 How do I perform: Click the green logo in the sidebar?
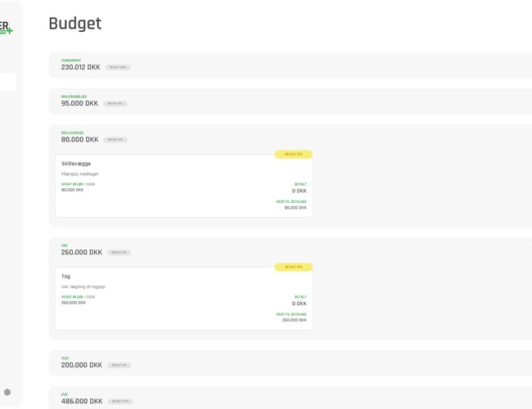pyautogui.click(x=6, y=29)
